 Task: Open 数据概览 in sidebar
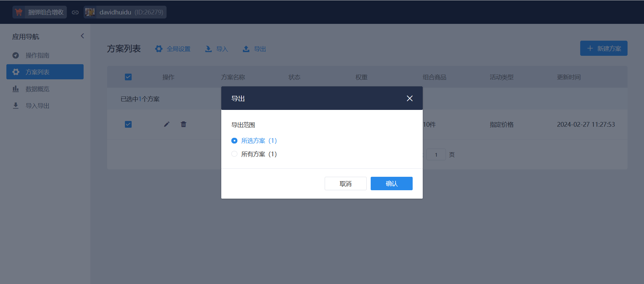[x=45, y=89]
